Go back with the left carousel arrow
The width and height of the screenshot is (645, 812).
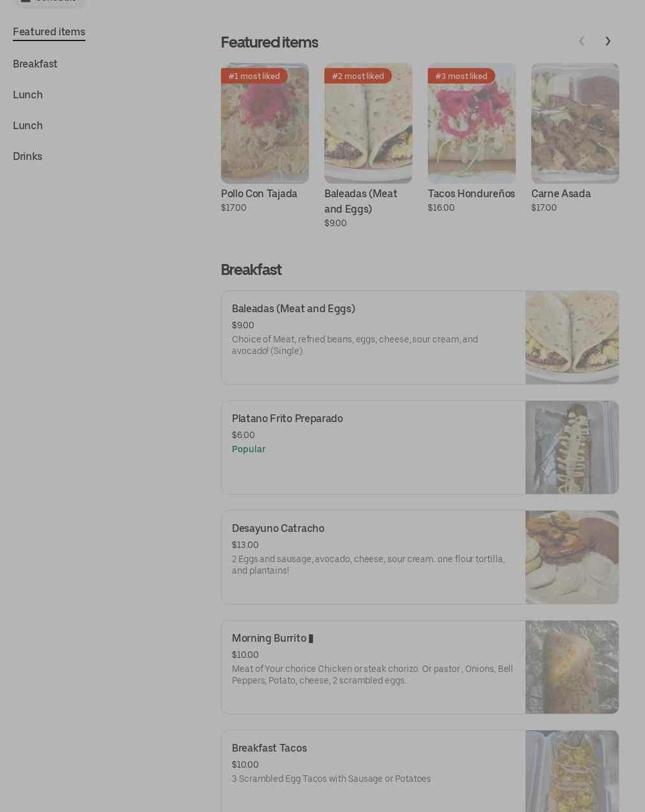click(x=581, y=42)
